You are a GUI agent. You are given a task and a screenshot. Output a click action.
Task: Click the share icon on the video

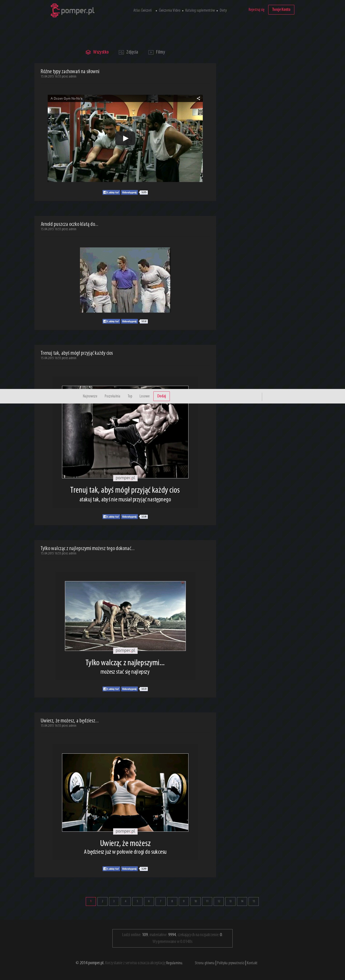[198, 99]
